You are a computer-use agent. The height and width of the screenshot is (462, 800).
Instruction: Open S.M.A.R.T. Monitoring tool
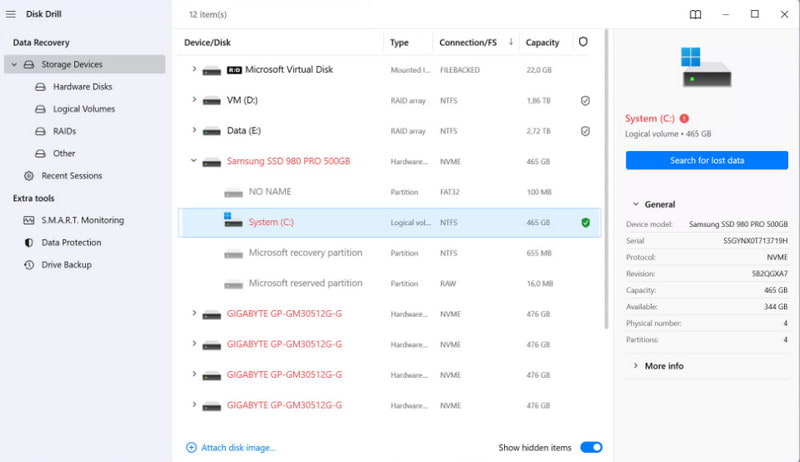pyautogui.click(x=83, y=220)
